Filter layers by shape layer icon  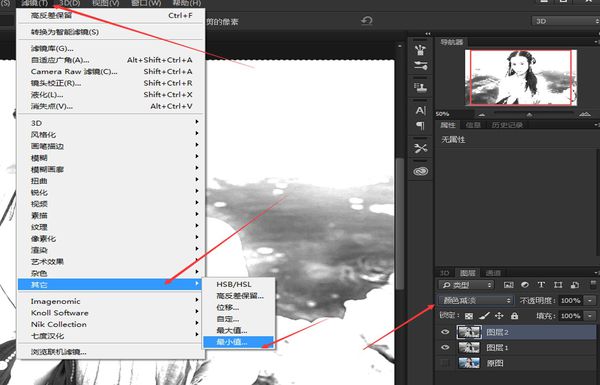[x=558, y=285]
